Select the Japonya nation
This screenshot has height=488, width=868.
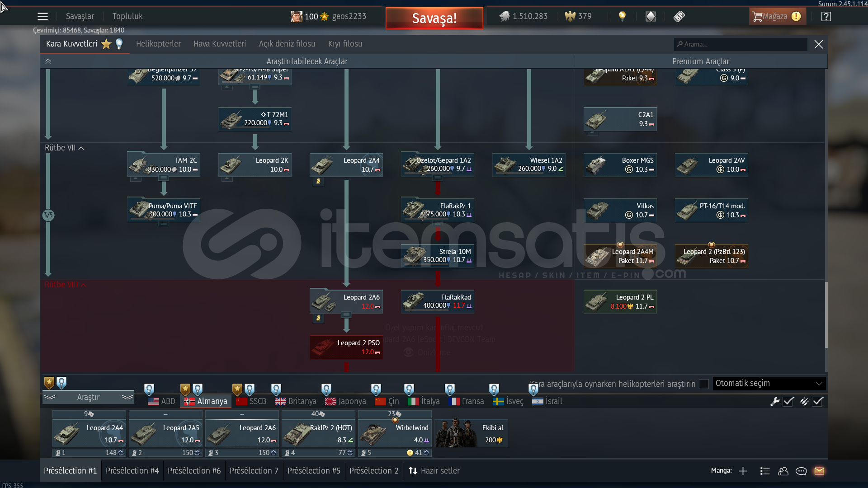click(345, 401)
